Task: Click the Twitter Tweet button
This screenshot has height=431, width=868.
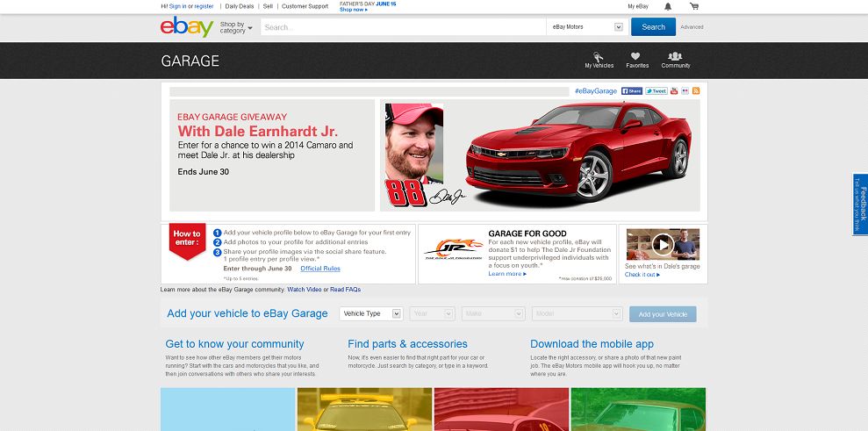Action: (x=656, y=91)
